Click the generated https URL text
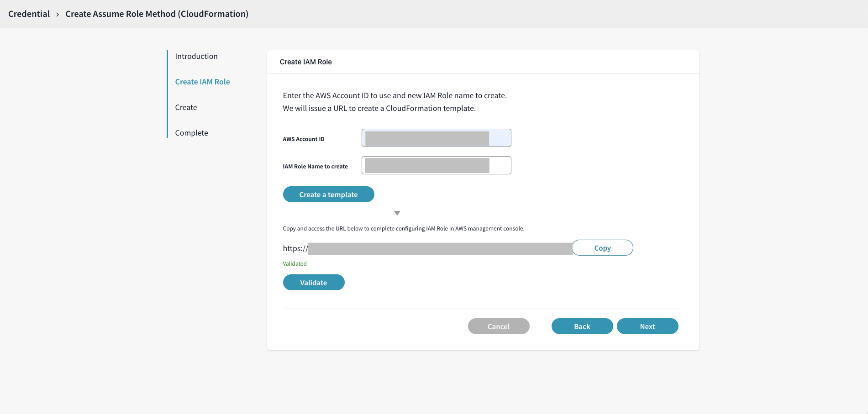 (427, 248)
